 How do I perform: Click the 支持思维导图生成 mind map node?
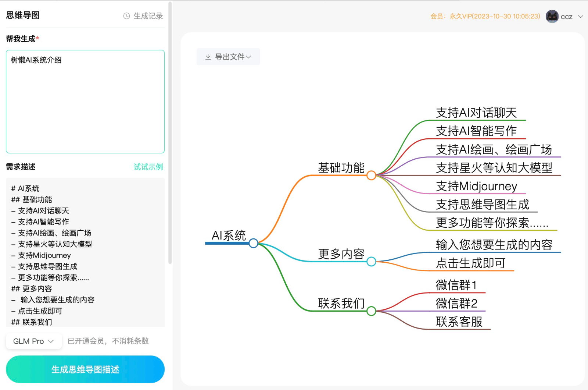click(x=483, y=204)
